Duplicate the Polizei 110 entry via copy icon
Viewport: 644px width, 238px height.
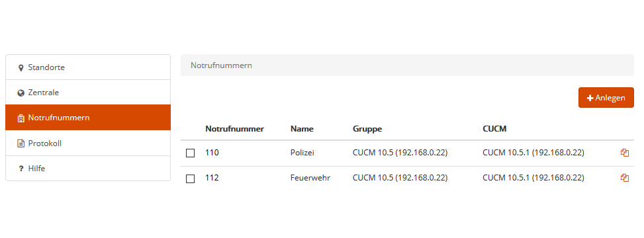pos(625,153)
